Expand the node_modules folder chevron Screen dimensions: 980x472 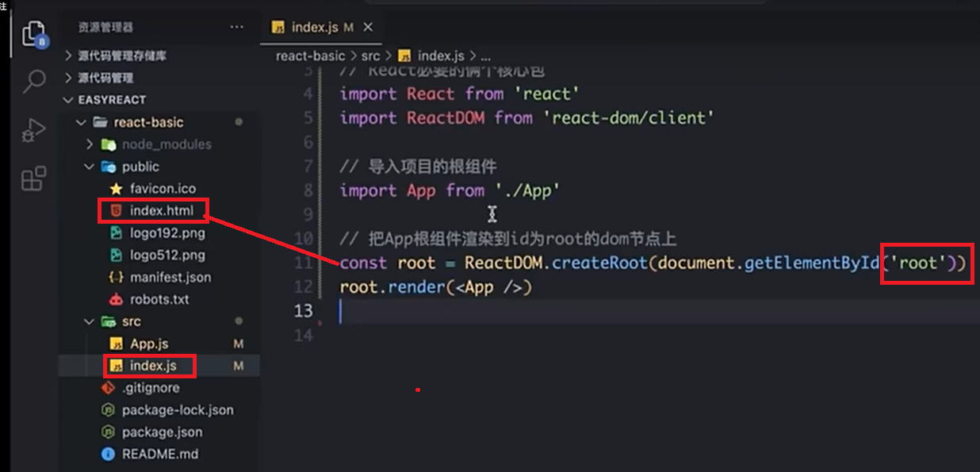tap(90, 144)
